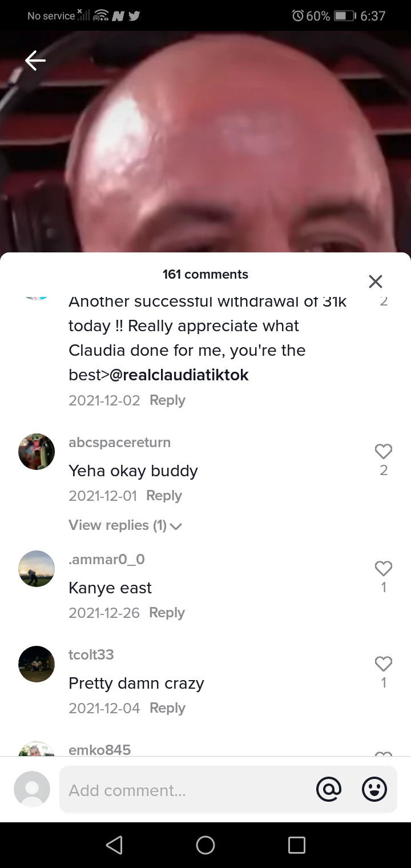Image resolution: width=411 pixels, height=868 pixels.
Task: Like .ammar0_0's Kanye east comment
Action: (x=384, y=568)
